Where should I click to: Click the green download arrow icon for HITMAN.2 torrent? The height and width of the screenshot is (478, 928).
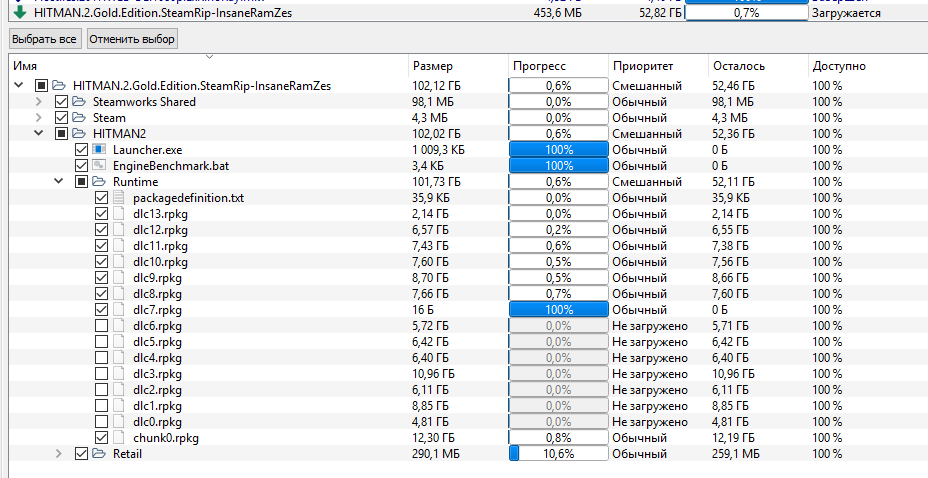click(x=20, y=12)
